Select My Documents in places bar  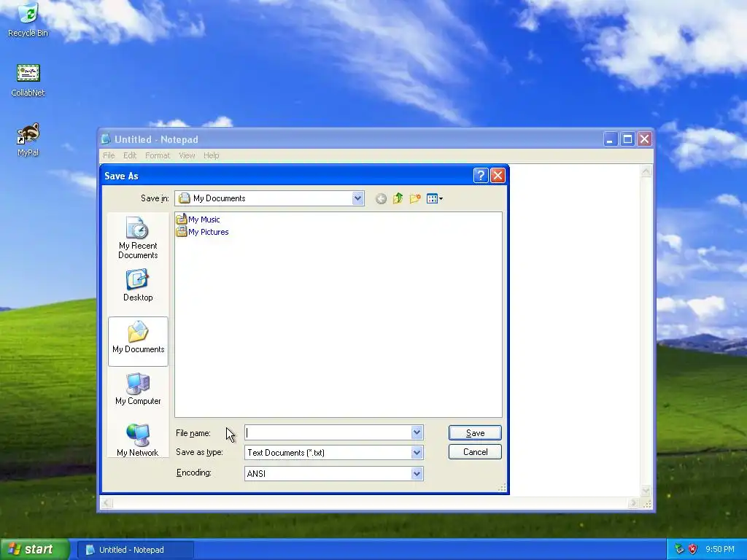pos(138,341)
